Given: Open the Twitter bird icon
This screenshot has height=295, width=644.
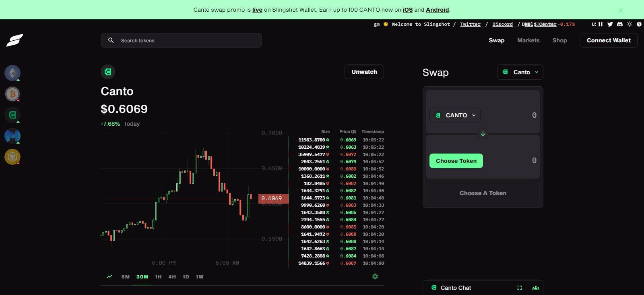Looking at the screenshot, I should click(x=610, y=24).
